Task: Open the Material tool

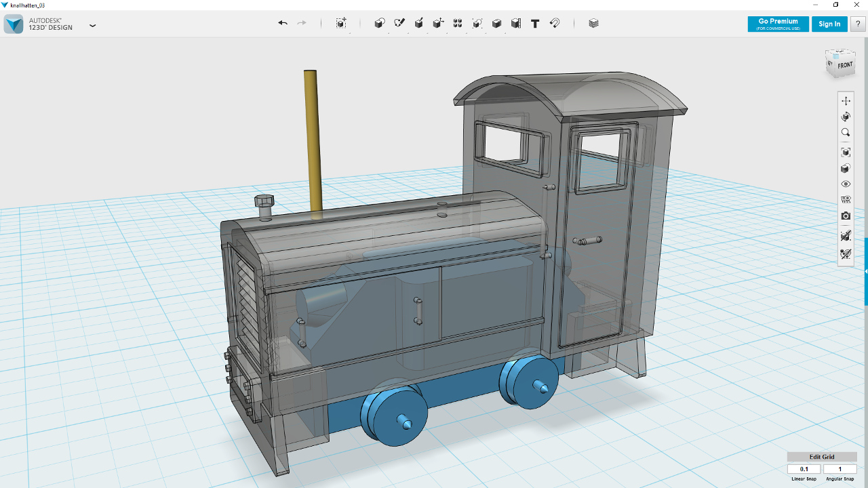Action: point(594,23)
